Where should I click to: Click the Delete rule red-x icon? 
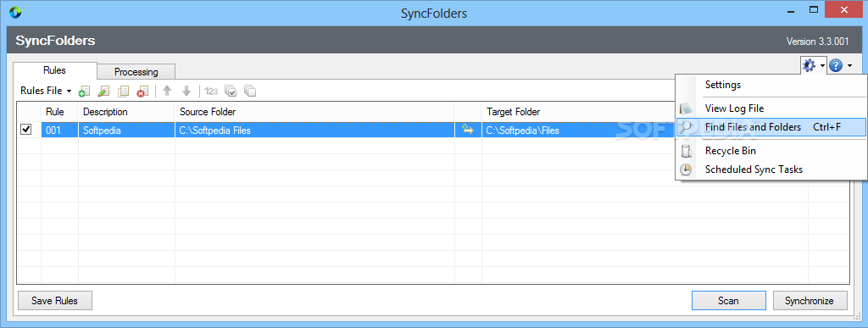[142, 92]
